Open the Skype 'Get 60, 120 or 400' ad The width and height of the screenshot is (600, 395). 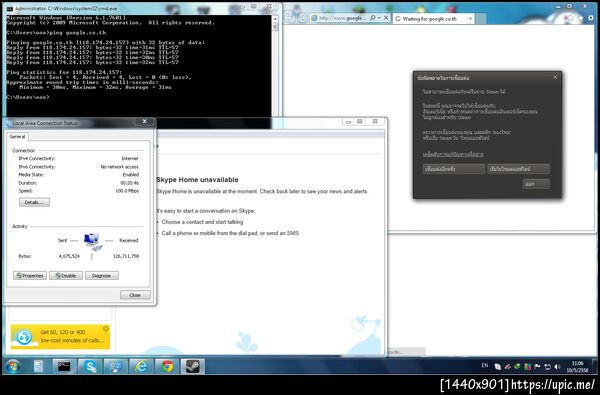(60, 336)
